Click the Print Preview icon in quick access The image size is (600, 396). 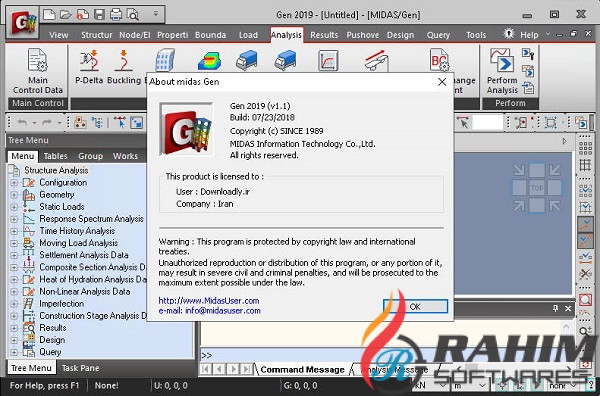point(133,15)
